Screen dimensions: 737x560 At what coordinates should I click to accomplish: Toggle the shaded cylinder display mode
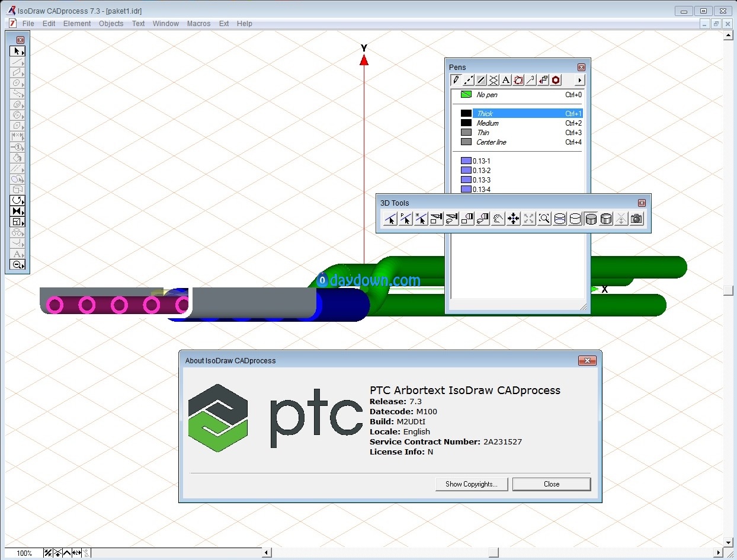590,219
